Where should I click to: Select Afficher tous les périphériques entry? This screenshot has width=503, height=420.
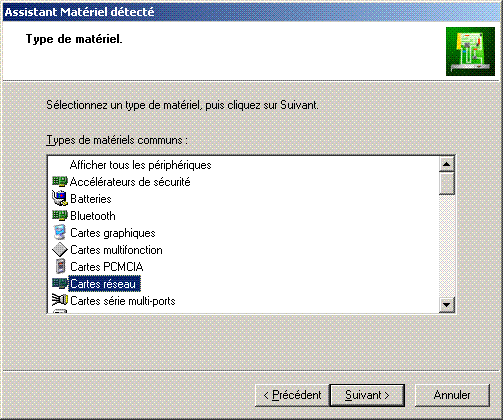tap(140, 165)
